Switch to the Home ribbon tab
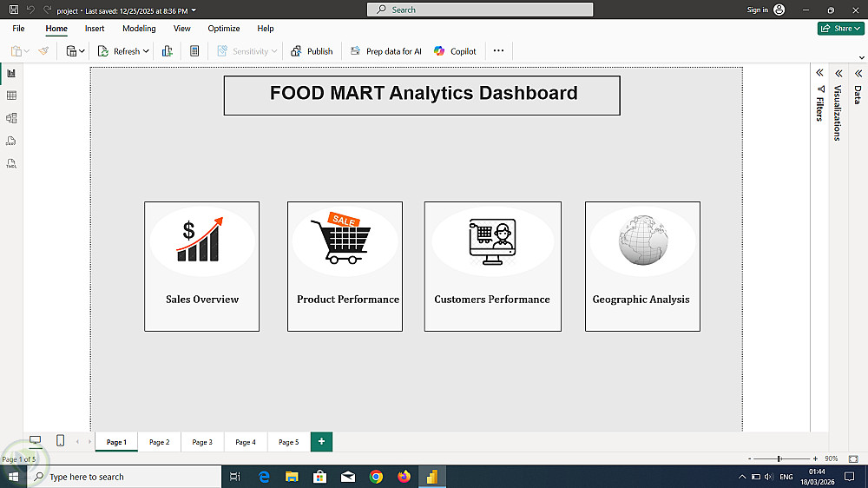This screenshot has width=868, height=488. click(56, 29)
